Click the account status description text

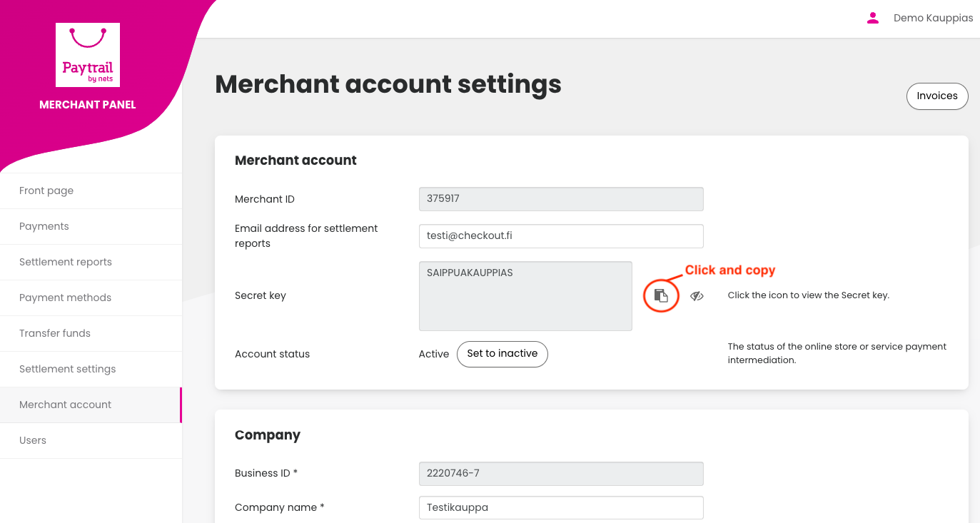pyautogui.click(x=837, y=353)
